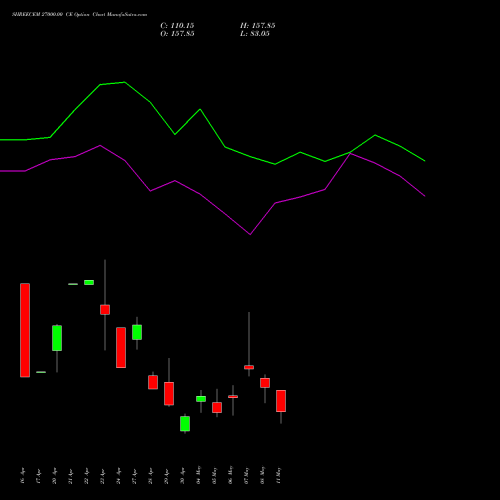Click the low price value L: 83.05
This screenshot has height=500, width=500.
[x=255, y=34]
